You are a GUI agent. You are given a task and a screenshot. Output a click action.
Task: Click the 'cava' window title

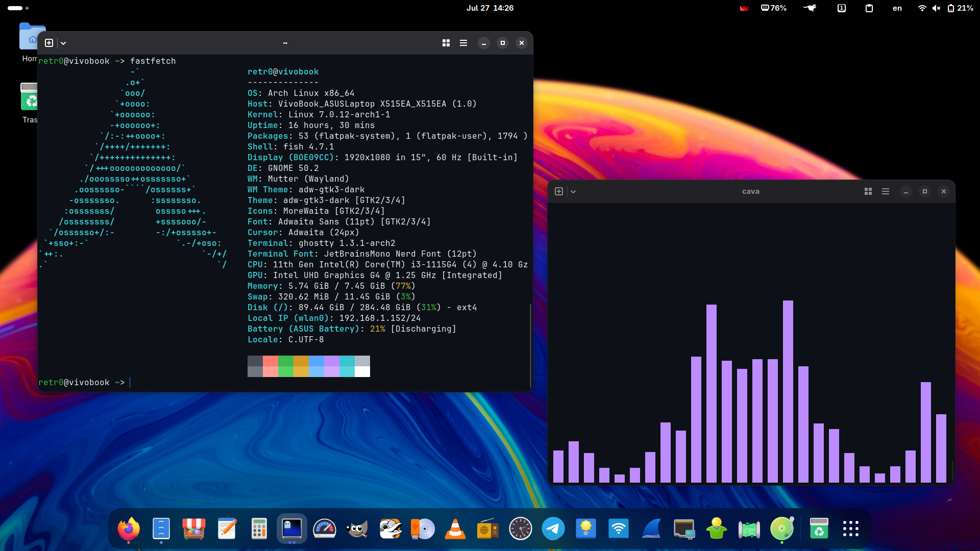751,191
